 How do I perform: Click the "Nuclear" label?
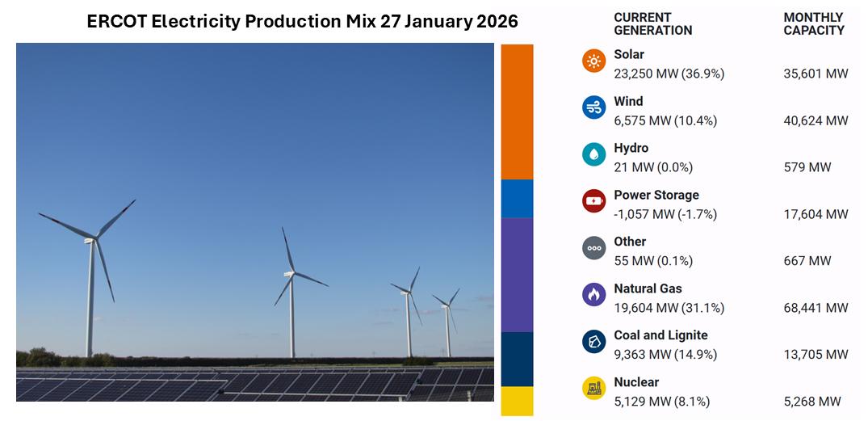tap(636, 382)
